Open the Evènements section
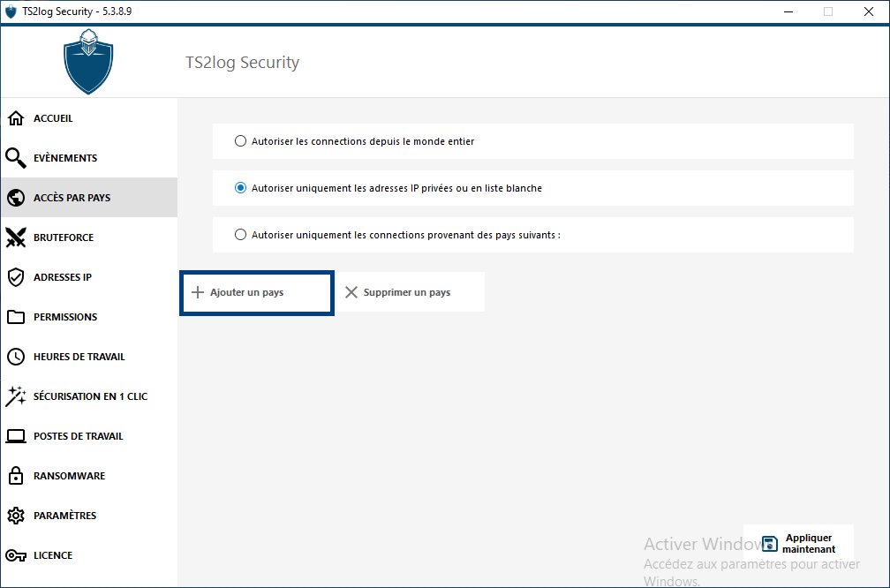This screenshot has width=890, height=588. click(89, 158)
